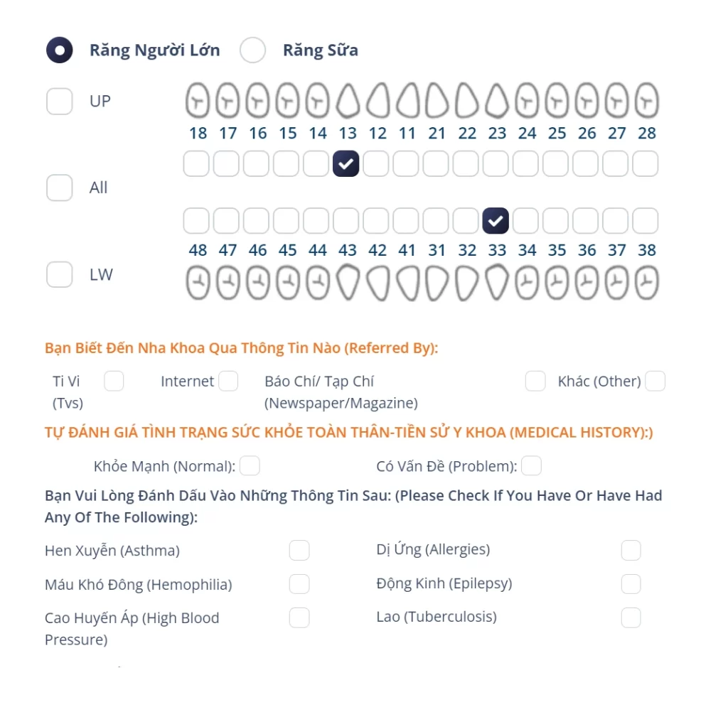Check the All teeth checkbox
The height and width of the screenshot is (702, 728).
pyautogui.click(x=60, y=188)
